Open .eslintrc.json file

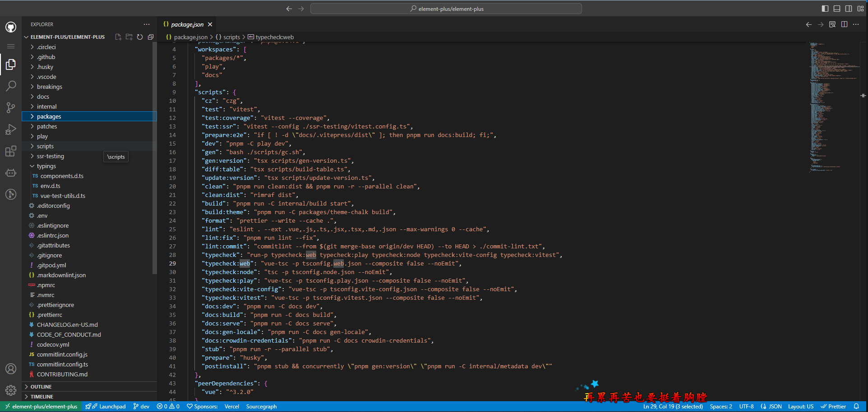click(x=89, y=235)
